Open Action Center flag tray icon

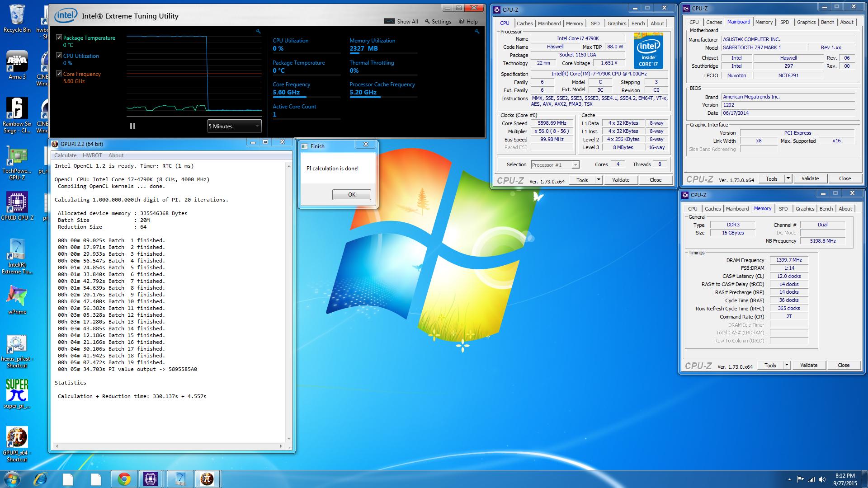tap(801, 479)
